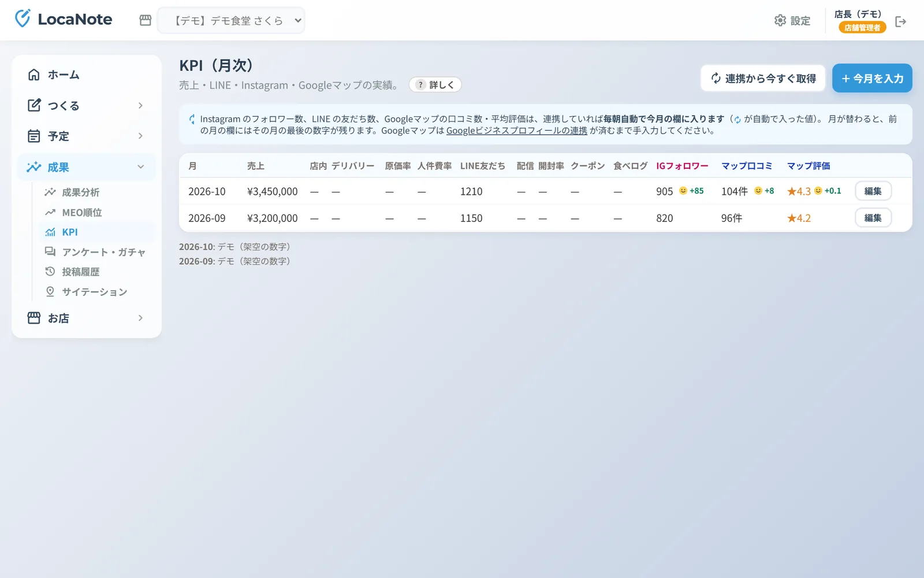The height and width of the screenshot is (578, 924).
Task: Go to ホーム in the sidebar
Action: tap(87, 75)
